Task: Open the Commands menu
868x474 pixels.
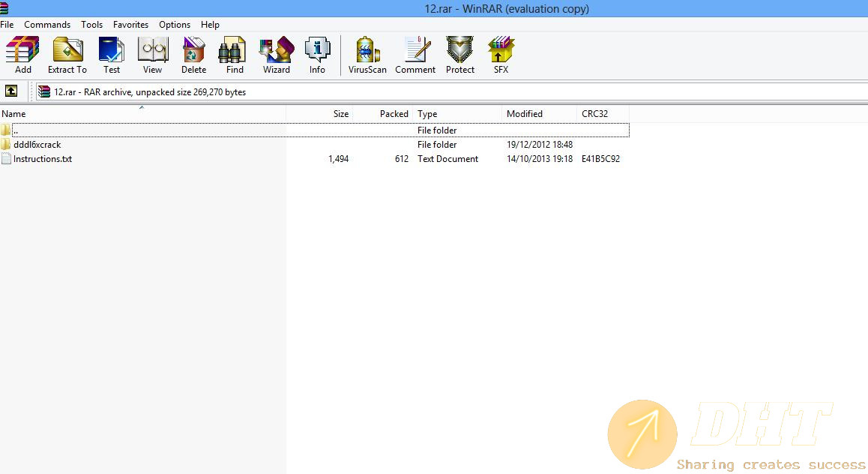Action: (x=47, y=25)
